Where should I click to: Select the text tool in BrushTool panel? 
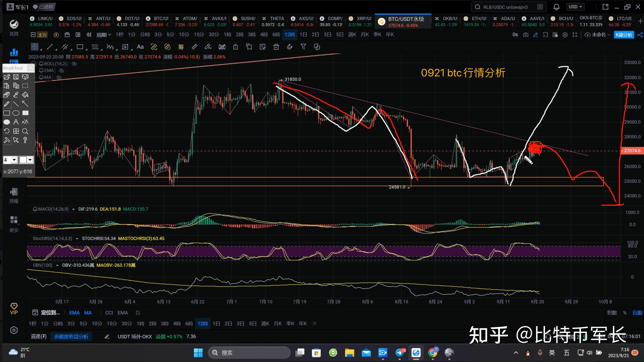point(16,122)
